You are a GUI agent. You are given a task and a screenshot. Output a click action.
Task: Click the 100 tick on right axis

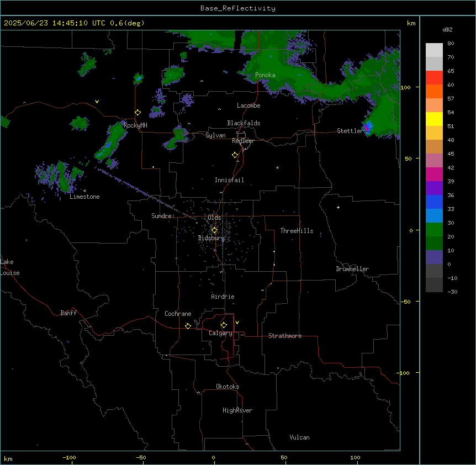click(405, 87)
